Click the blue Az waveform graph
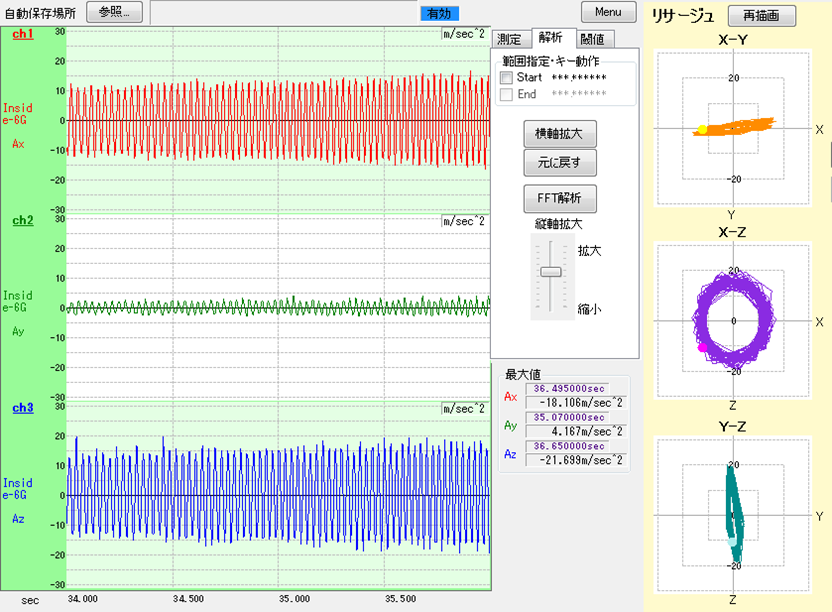832x612 pixels. coord(278,495)
